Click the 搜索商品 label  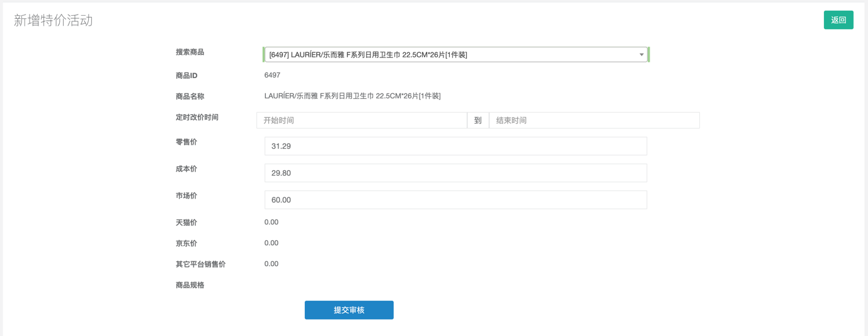190,52
